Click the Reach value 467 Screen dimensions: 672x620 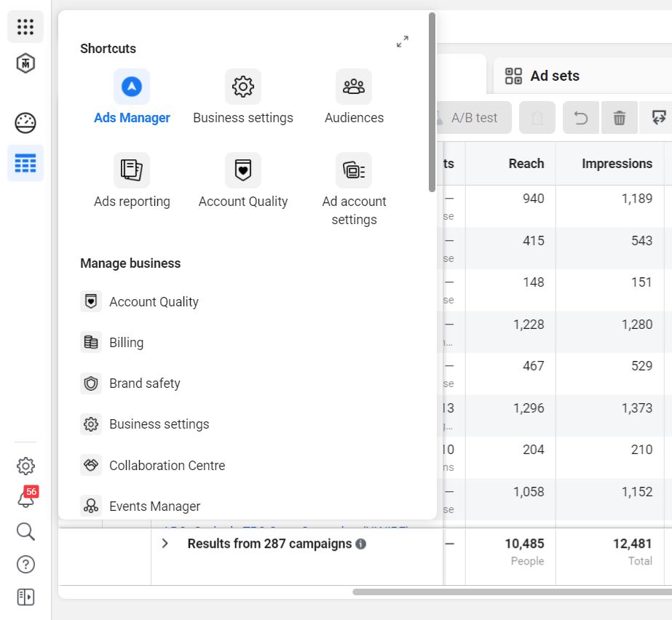click(533, 365)
